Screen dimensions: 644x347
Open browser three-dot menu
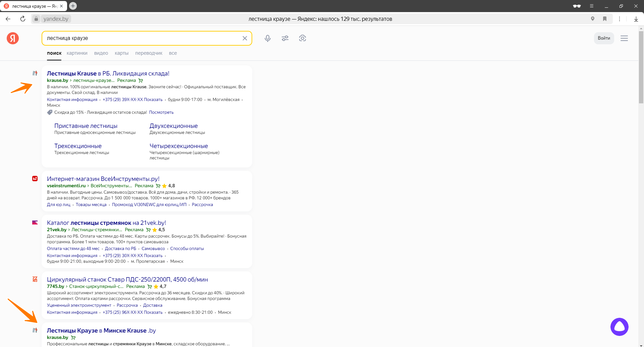(620, 19)
